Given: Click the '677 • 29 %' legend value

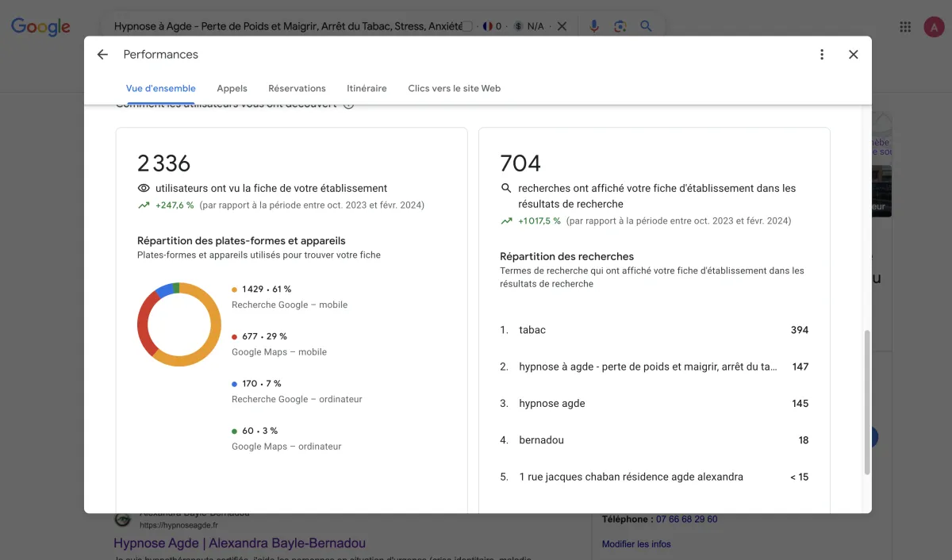Looking at the screenshot, I should coord(265,336).
